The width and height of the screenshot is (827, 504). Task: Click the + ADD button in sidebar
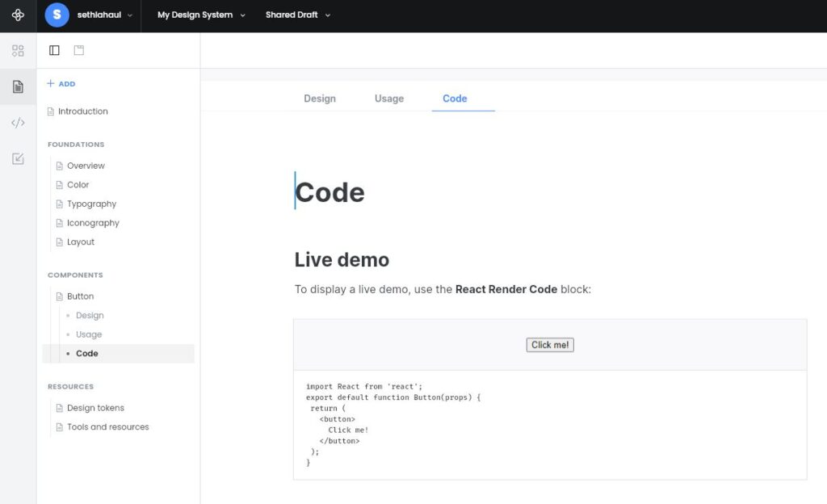61,84
